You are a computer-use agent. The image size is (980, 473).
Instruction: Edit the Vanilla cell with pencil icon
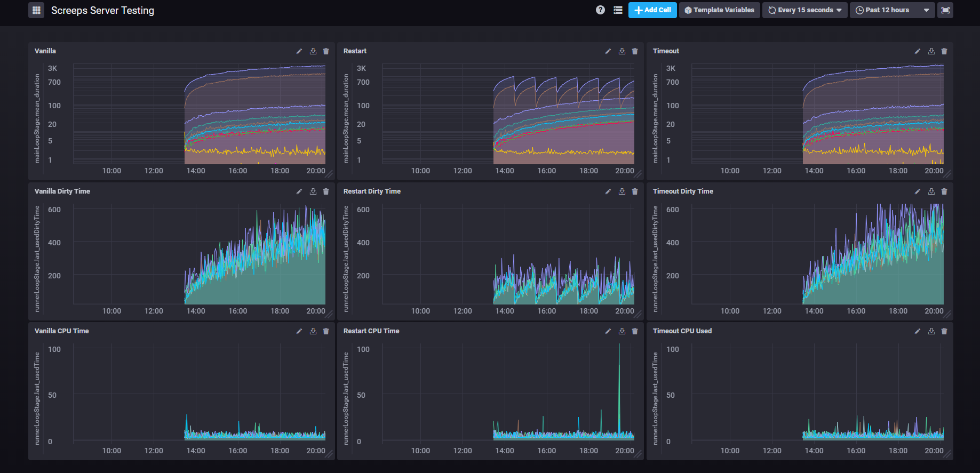pos(299,51)
